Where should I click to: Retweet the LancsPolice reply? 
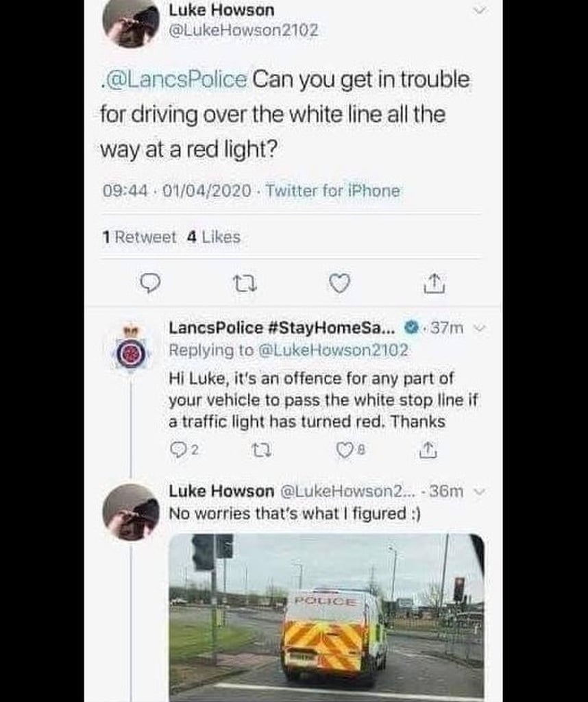pos(262,450)
